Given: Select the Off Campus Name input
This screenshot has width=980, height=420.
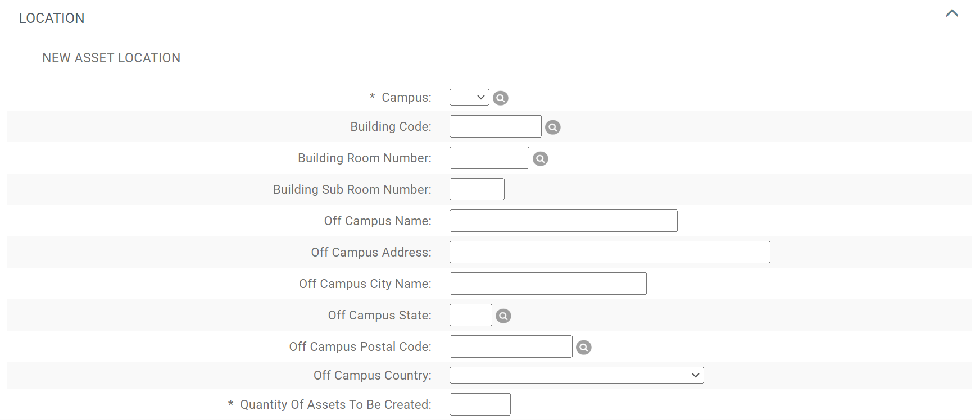Looking at the screenshot, I should click(563, 221).
